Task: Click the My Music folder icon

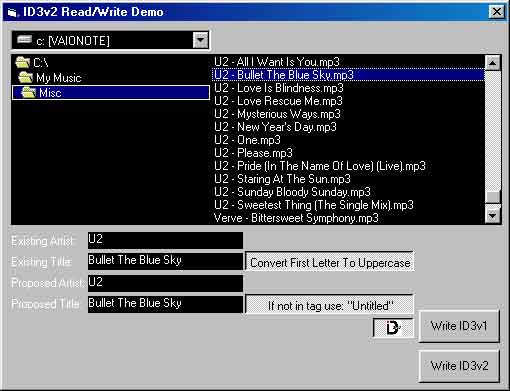Action: [26, 77]
